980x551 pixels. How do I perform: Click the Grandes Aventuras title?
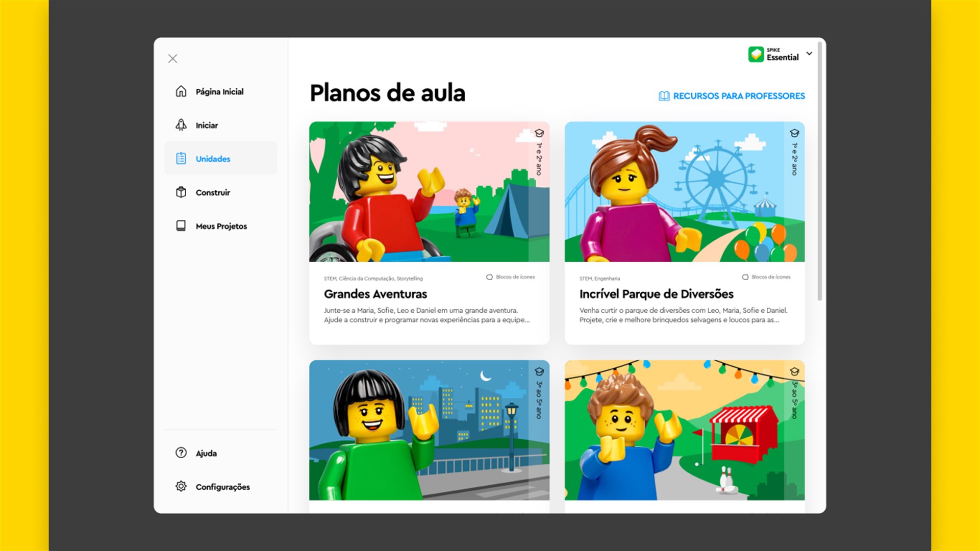click(375, 294)
